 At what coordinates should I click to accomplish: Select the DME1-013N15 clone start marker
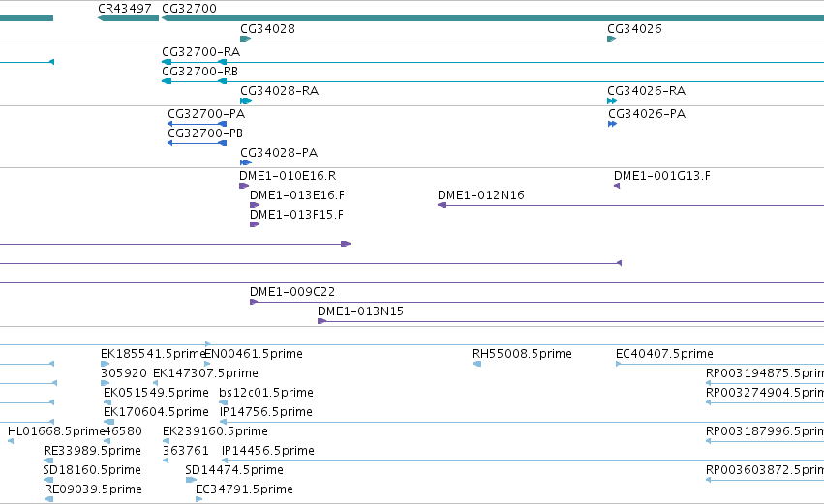[x=321, y=321]
